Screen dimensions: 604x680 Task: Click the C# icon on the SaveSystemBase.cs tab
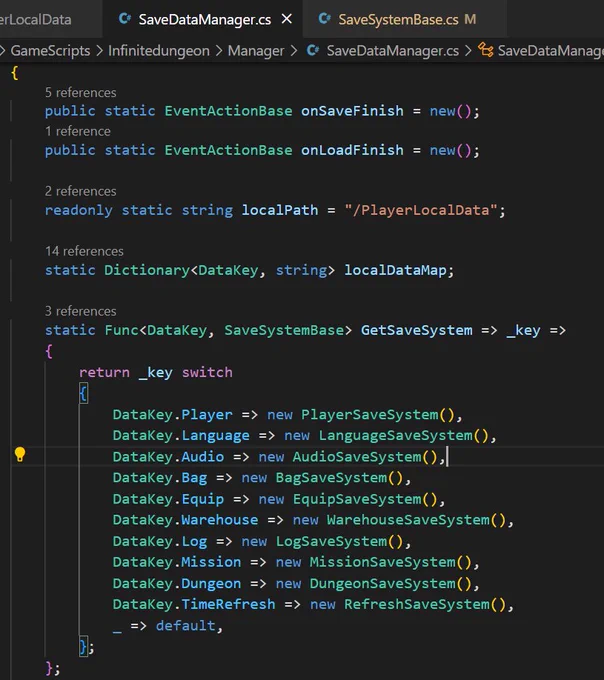coord(324,19)
